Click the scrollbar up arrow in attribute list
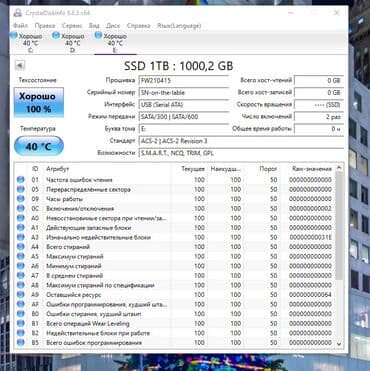The width and height of the screenshot is (370, 371). [x=339, y=168]
